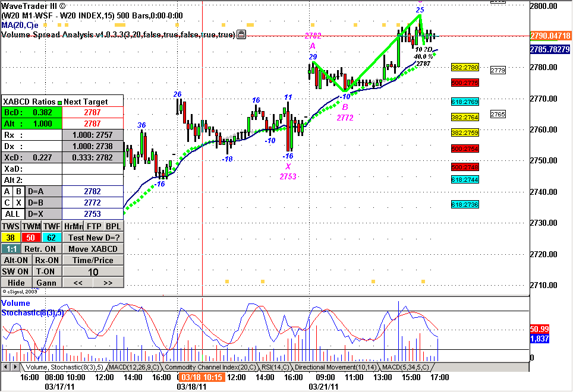Click the 1.000: 2757 Rx target cell

click(93, 135)
